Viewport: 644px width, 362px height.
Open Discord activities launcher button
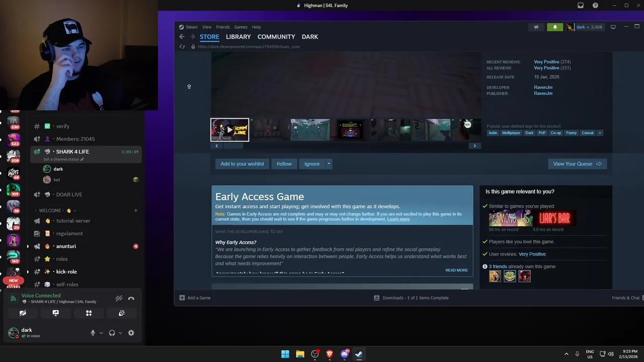pos(89,313)
